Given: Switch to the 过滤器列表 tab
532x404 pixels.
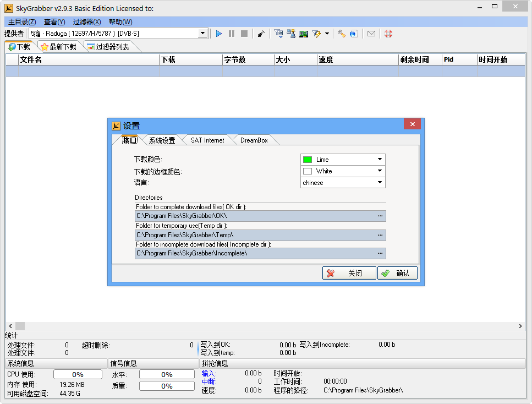Looking at the screenshot, I should click(108, 47).
